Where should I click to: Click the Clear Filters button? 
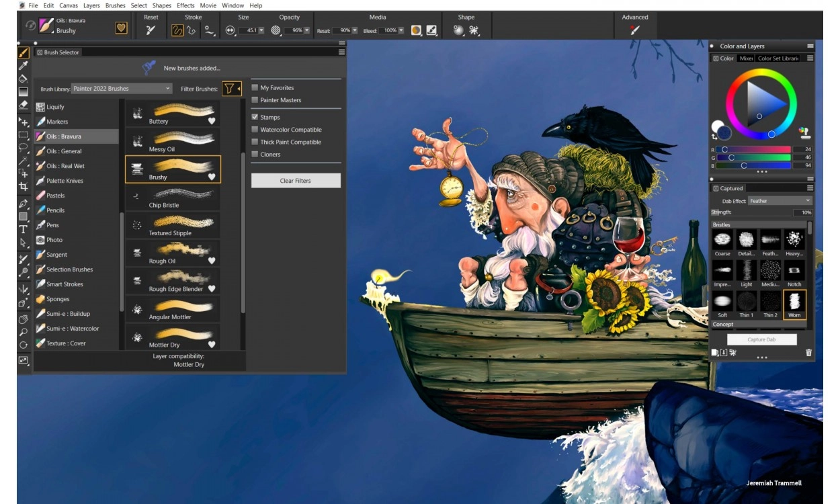coord(296,181)
